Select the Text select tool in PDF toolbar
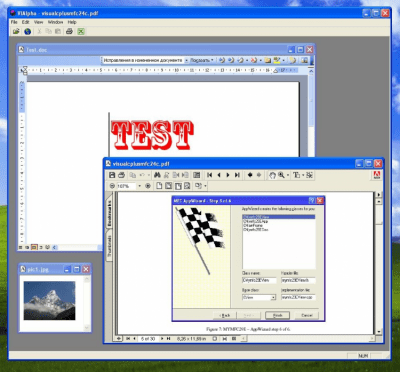The width and height of the screenshot is (400, 372). tap(296, 175)
